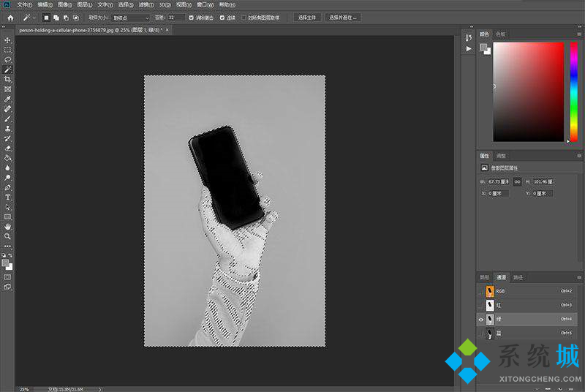Screen dimensions: 585x392
Task: Select the Lasso tool
Action: click(x=8, y=60)
